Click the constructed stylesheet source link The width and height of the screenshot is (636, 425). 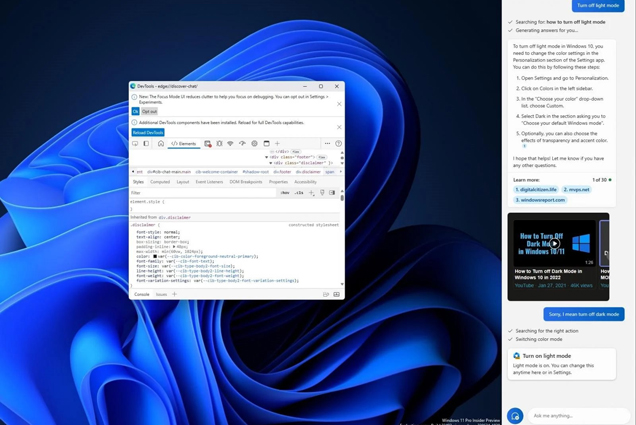[314, 225]
